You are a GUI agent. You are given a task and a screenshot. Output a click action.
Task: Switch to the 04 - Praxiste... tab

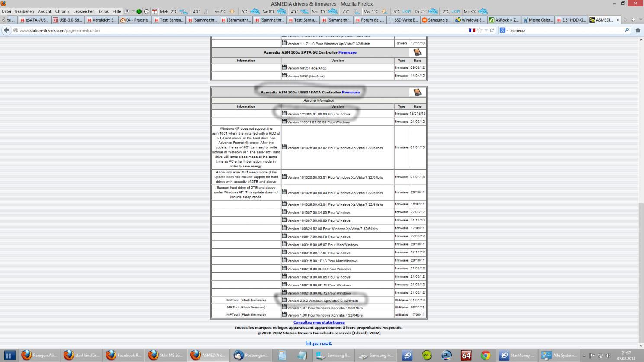(135, 20)
